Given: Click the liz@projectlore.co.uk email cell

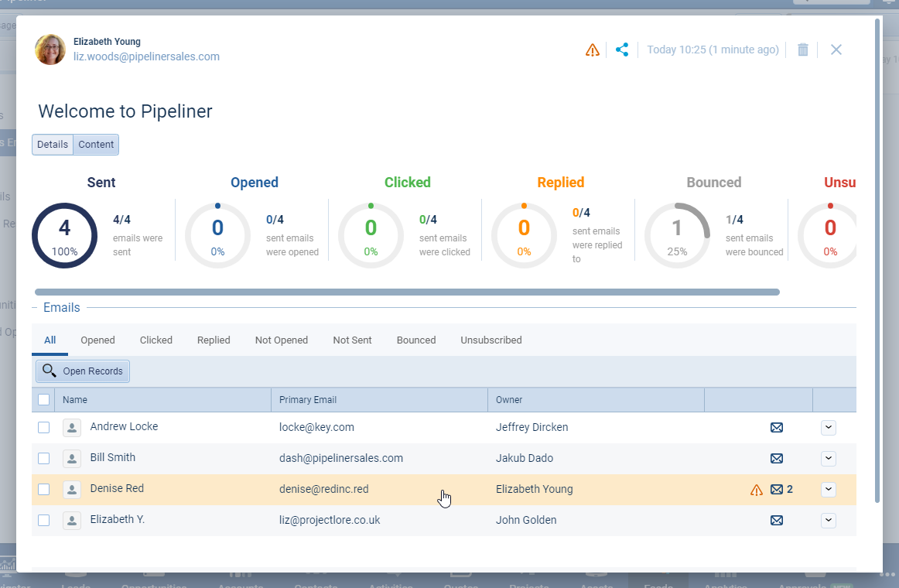Looking at the screenshot, I should [330, 521].
